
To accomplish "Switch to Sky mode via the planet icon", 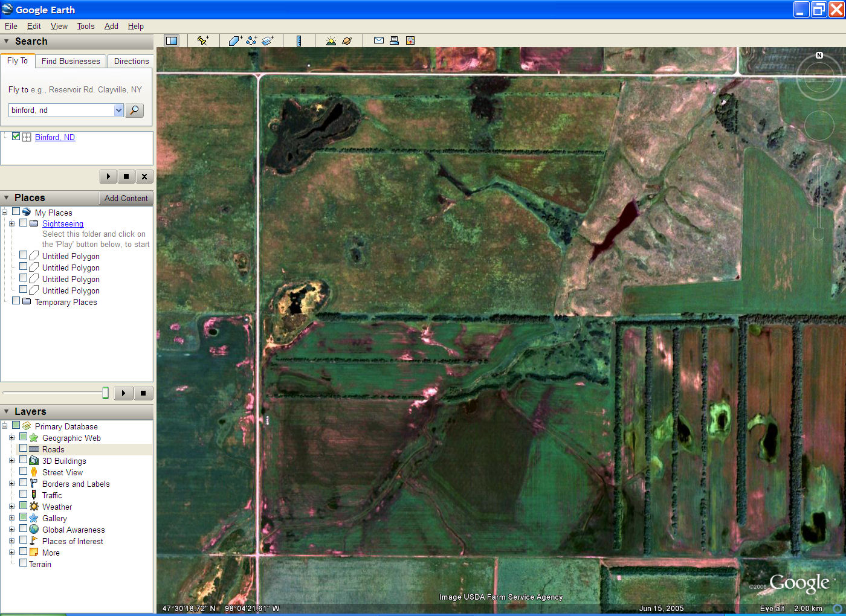I will (347, 40).
